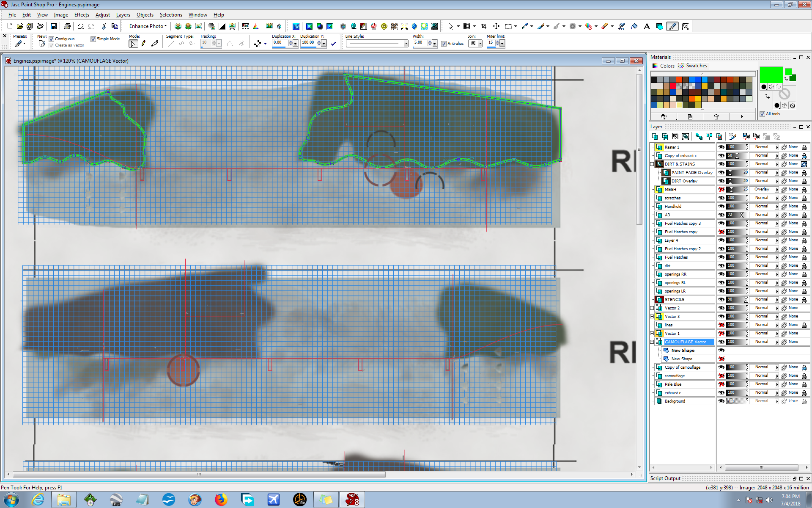Image resolution: width=812 pixels, height=508 pixels.
Task: Uncheck the Contiguous checkbox
Action: (x=52, y=39)
